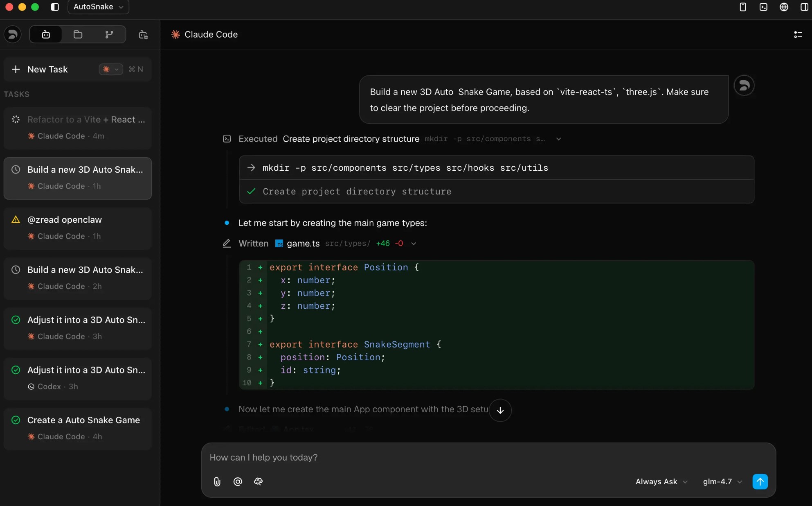This screenshot has height=506, width=812.
Task: Open the terminal panel icon at top right
Action: coord(763,7)
